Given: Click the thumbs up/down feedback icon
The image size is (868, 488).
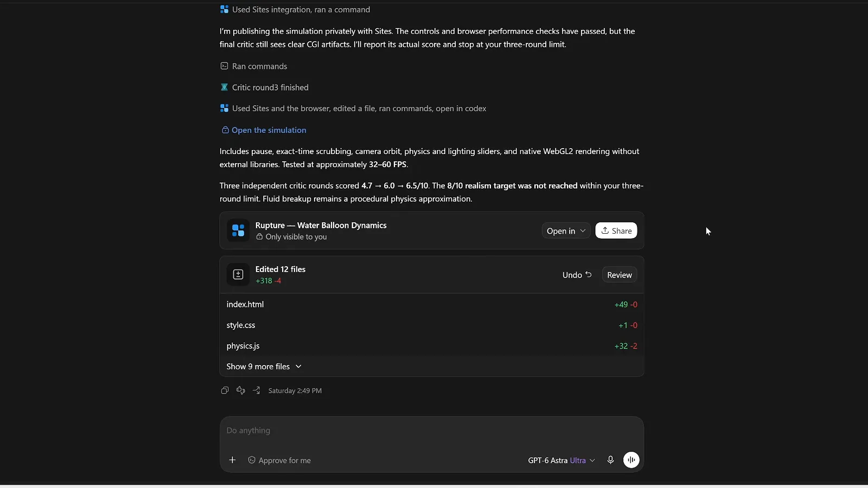Looking at the screenshot, I should coord(241,390).
